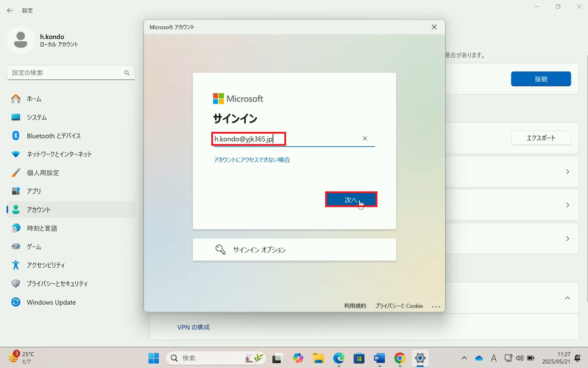The image size is (588, 368).
Task: Toggle IME input mode A icon
Action: click(494, 358)
